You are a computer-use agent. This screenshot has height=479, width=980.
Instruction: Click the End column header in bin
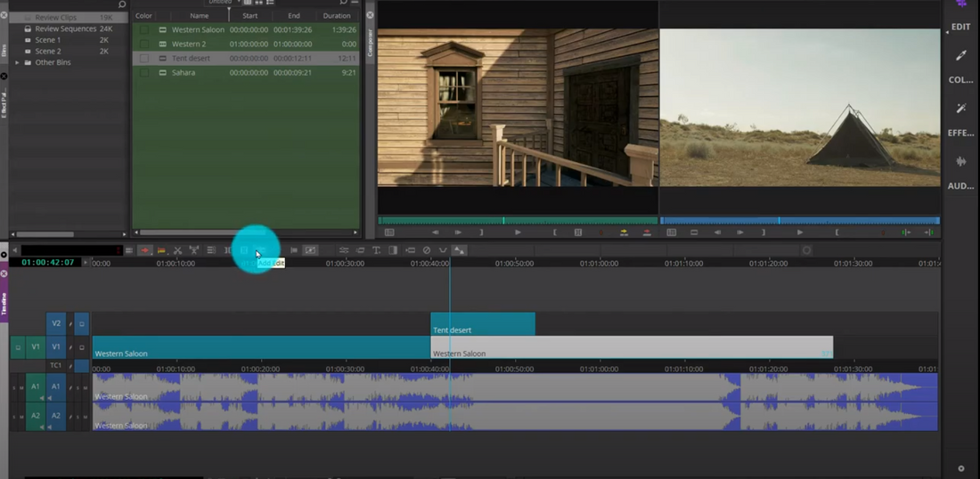294,16
